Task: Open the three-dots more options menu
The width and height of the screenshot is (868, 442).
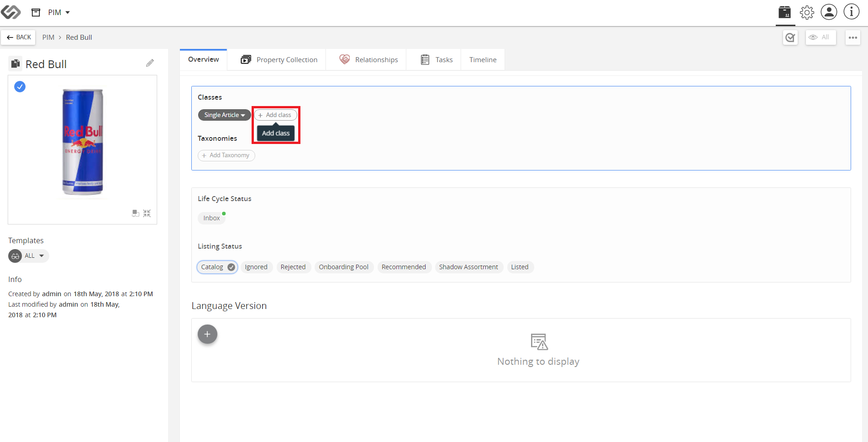Action: pos(852,37)
